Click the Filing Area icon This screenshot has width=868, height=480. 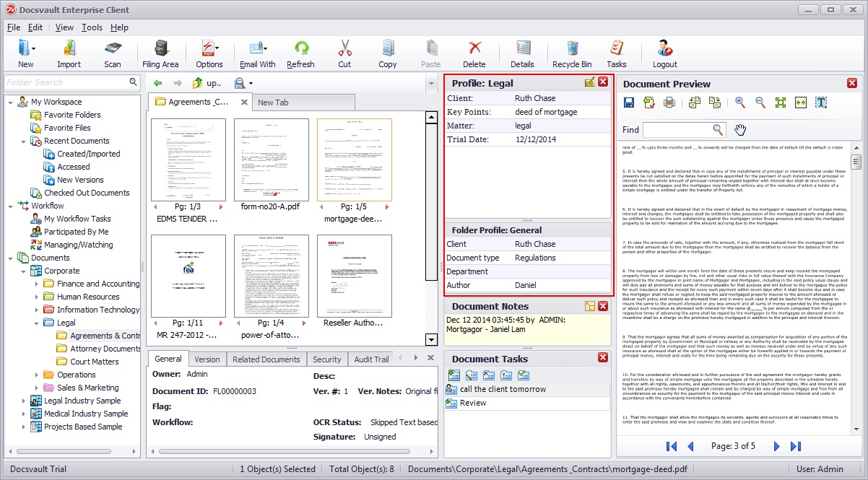(160, 54)
